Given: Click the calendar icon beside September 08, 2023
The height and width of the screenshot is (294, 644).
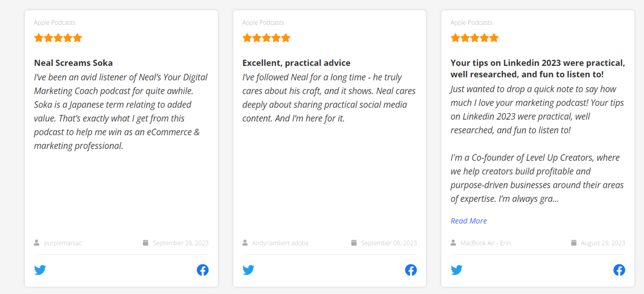Looking at the screenshot, I should tap(354, 242).
